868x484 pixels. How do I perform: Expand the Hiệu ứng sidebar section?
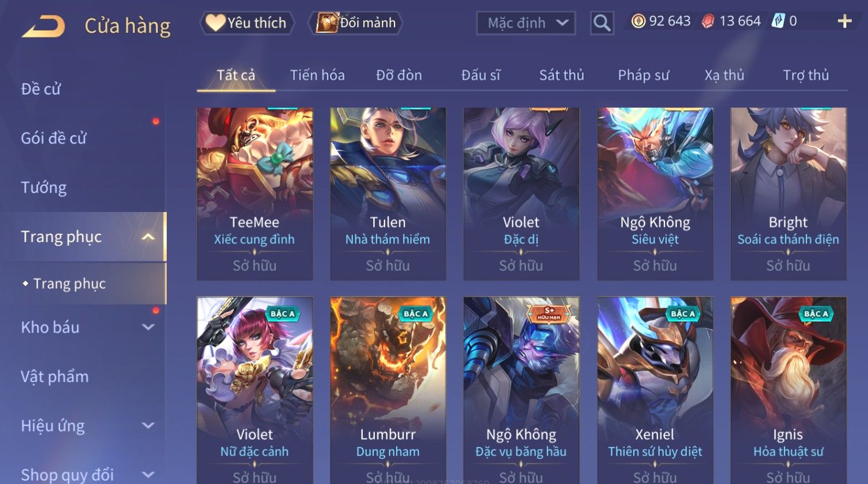click(148, 426)
